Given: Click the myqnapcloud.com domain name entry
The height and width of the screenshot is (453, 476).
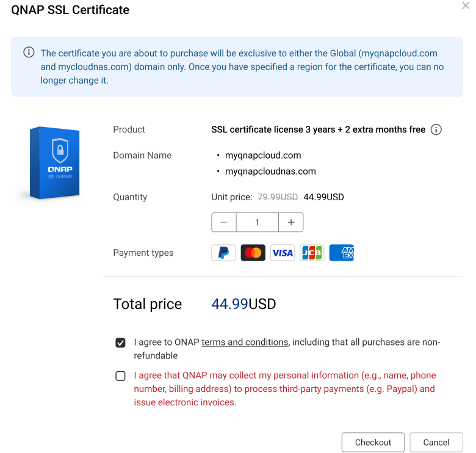Looking at the screenshot, I should point(263,156).
